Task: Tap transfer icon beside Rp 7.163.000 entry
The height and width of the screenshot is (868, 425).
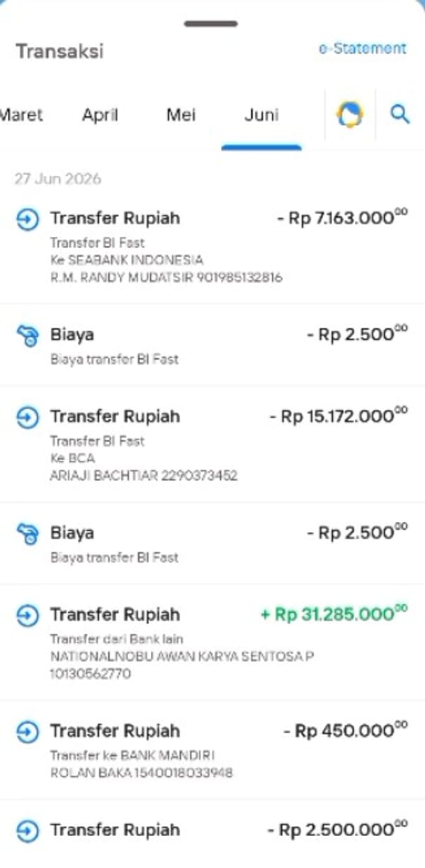Action: 27,219
